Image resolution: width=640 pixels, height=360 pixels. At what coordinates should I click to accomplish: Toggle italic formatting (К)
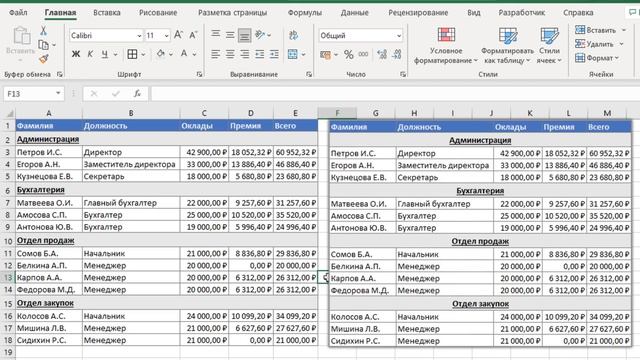click(90, 54)
